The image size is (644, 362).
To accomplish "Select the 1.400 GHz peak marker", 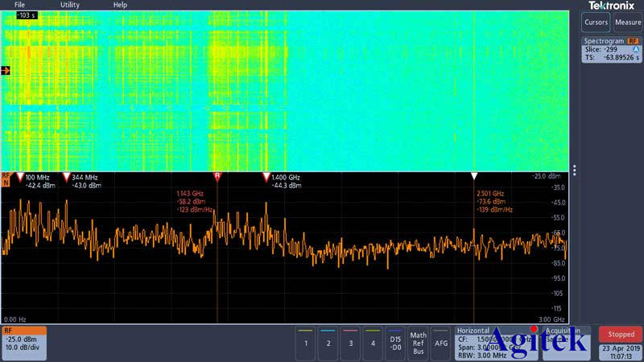I will point(266,176).
